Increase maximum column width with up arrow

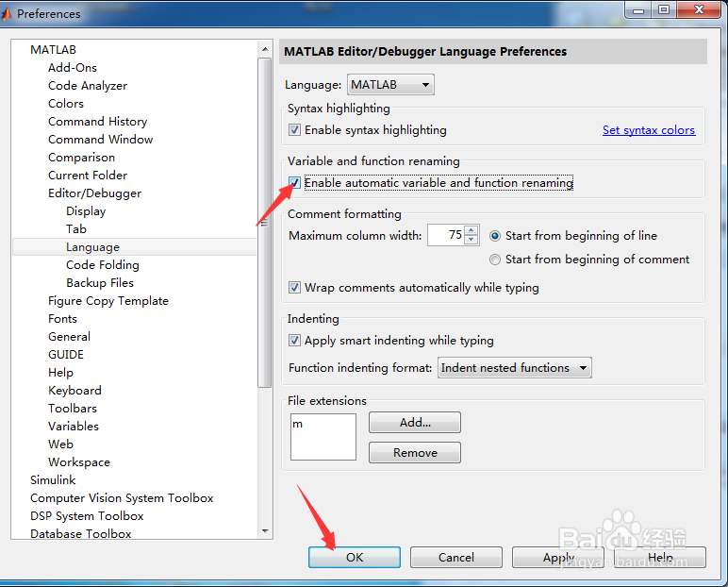coord(471,230)
